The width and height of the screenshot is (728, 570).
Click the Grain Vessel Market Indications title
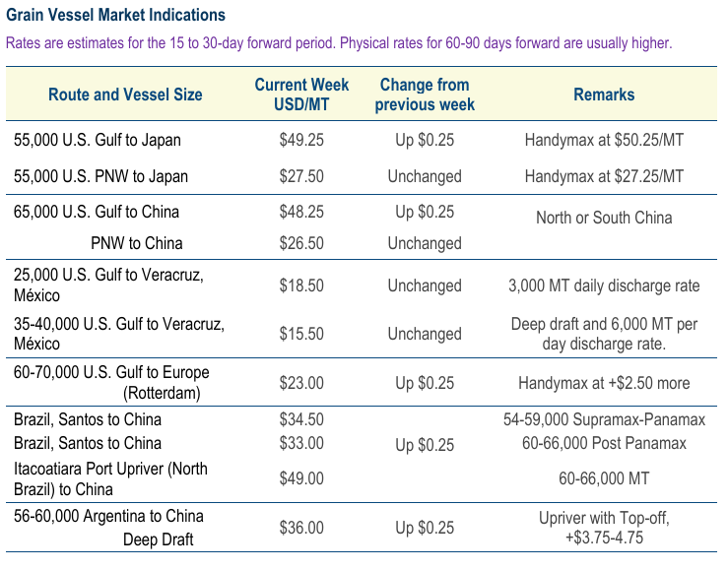[x=115, y=16]
